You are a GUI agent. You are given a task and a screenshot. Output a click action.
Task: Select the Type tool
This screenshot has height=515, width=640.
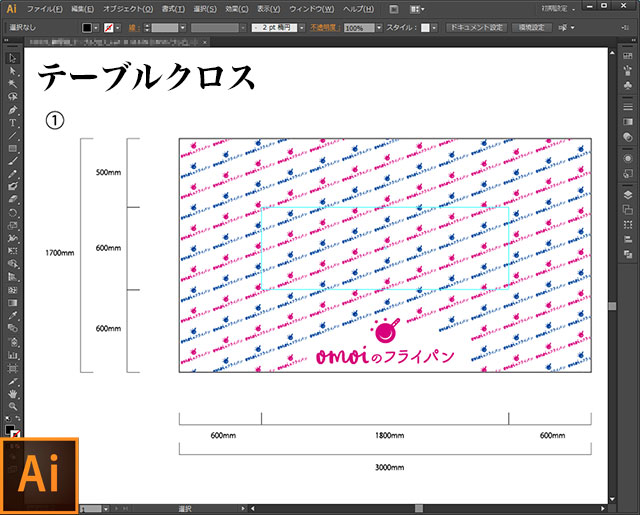tap(13, 123)
